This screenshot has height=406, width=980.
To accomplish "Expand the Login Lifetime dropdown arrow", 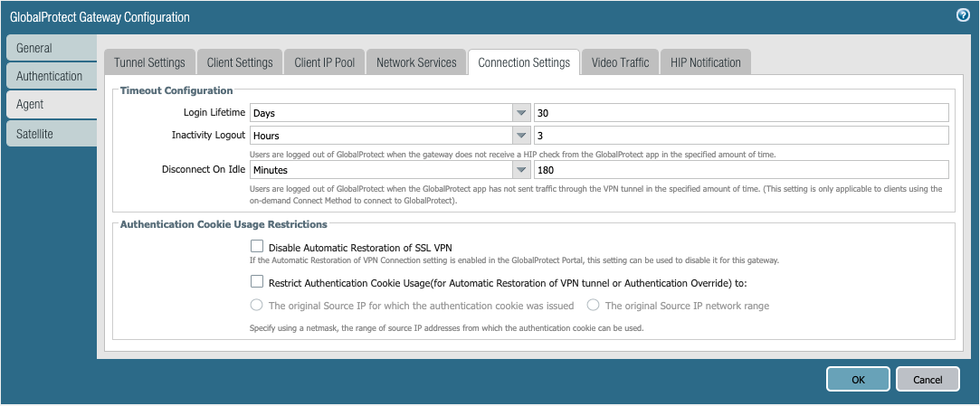I will coord(520,113).
